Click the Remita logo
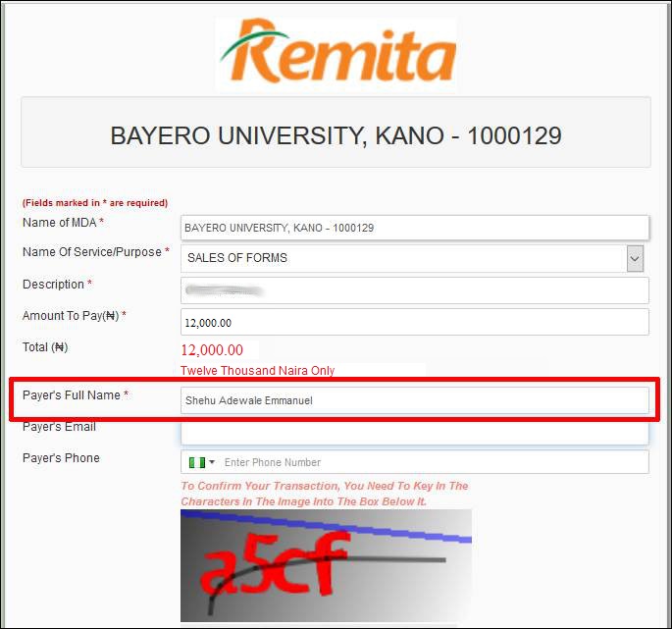Image resolution: width=672 pixels, height=629 pixels. (x=336, y=51)
